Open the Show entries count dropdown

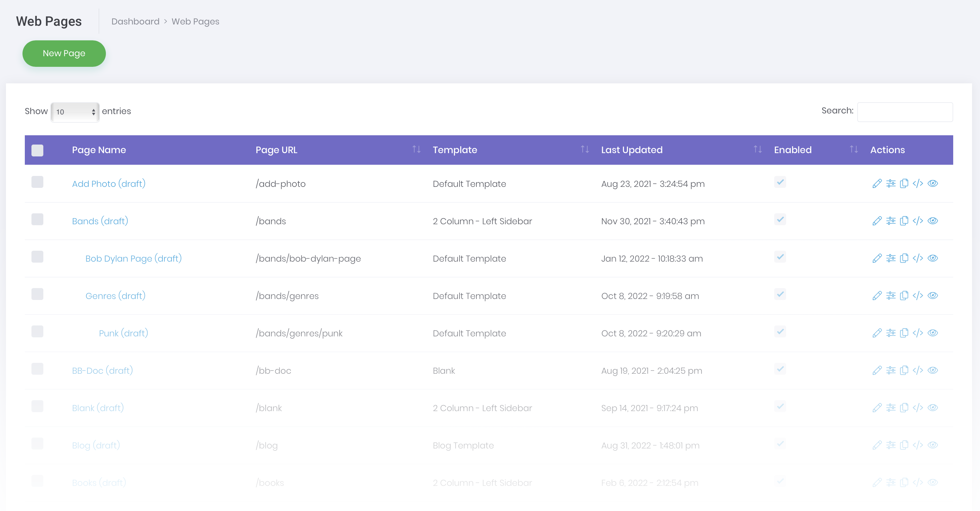point(75,112)
